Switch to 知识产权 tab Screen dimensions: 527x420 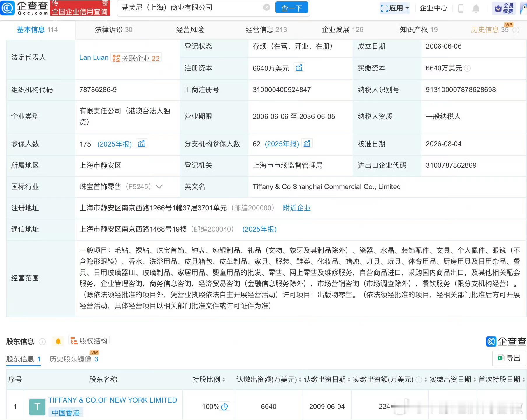click(x=419, y=30)
